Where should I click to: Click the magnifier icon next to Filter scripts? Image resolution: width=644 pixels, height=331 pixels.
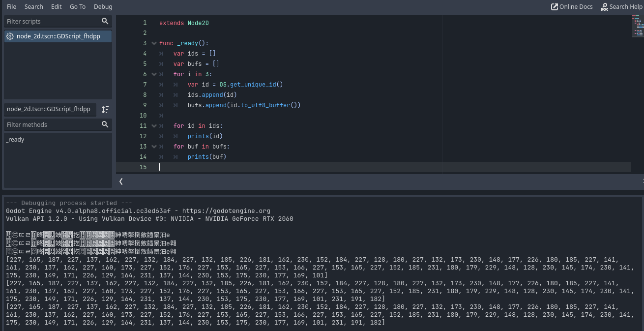tap(105, 21)
